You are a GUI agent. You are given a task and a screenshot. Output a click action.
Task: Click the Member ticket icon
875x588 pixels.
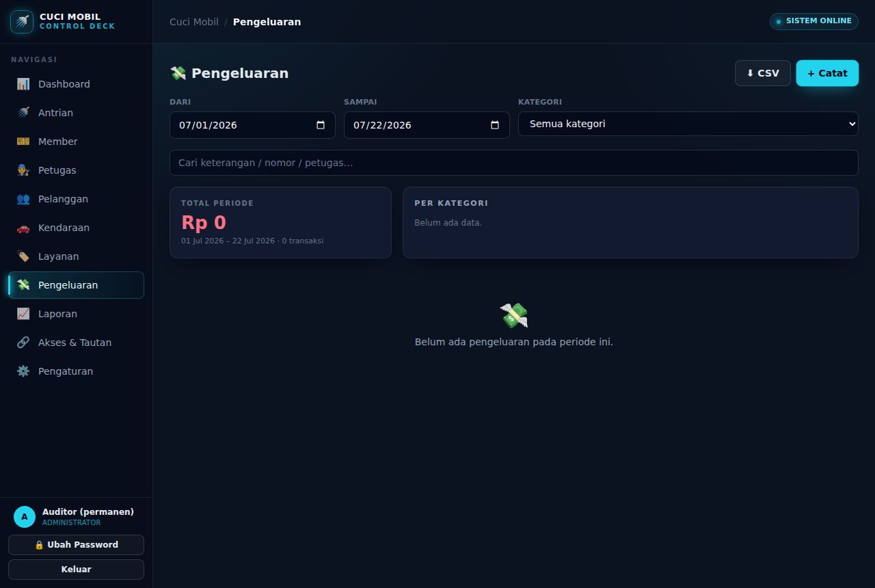click(23, 142)
